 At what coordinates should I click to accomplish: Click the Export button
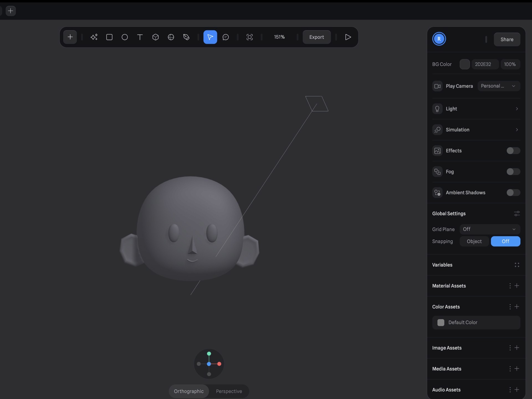317,37
